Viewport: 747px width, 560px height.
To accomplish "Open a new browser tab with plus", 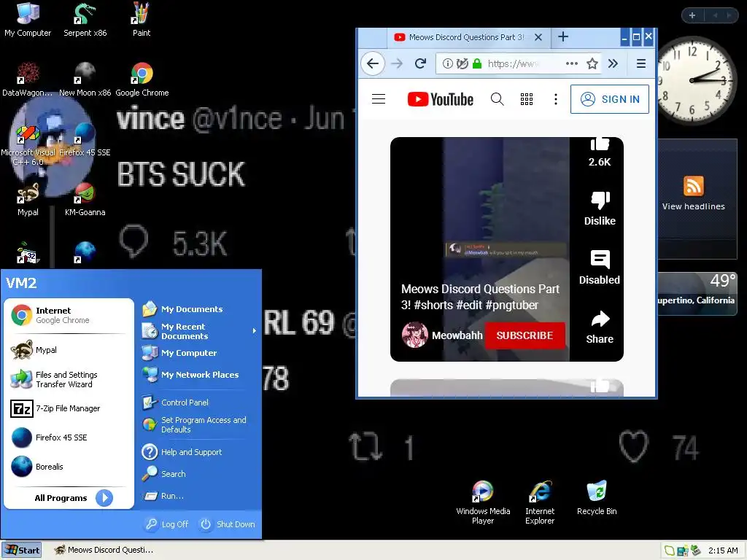I will tap(563, 36).
